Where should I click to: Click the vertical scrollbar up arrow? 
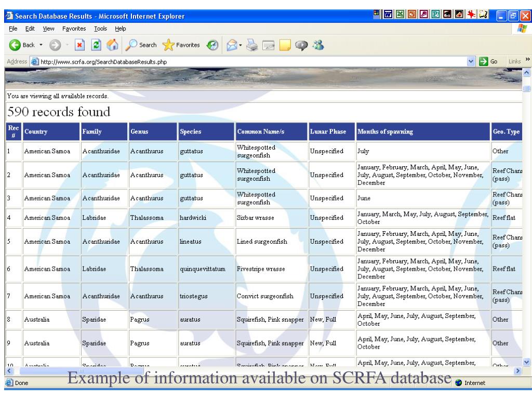[x=527, y=72]
